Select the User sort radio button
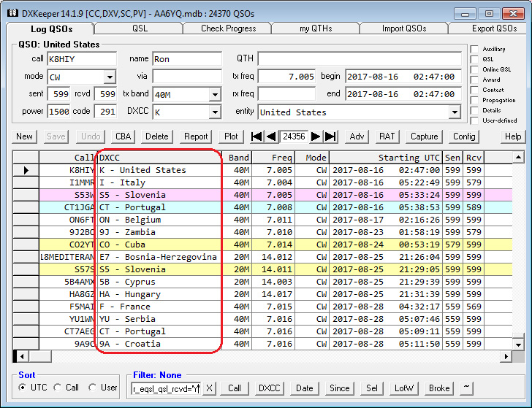The image size is (532, 408). tap(92, 388)
